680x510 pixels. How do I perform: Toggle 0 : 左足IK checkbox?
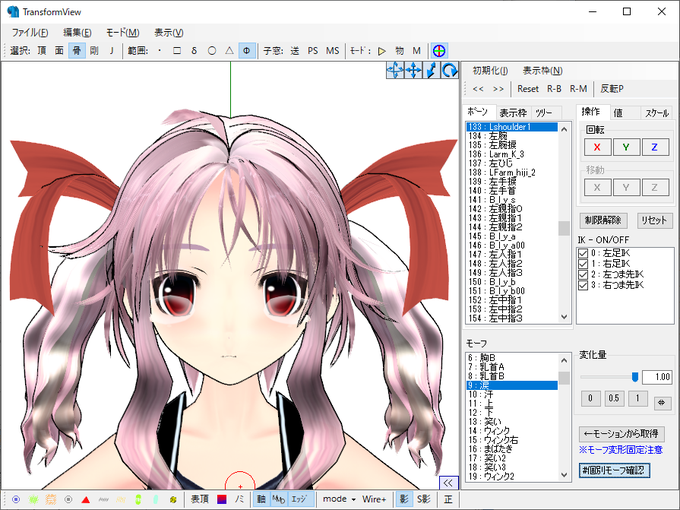pos(583,253)
